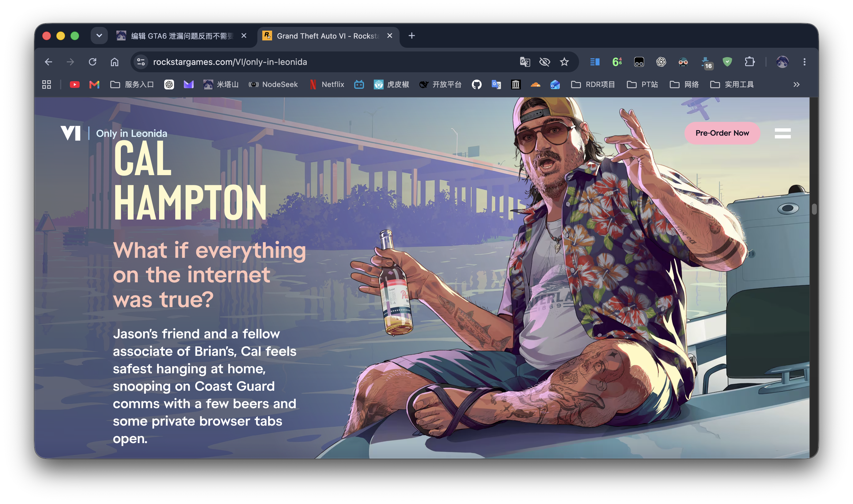This screenshot has height=504, width=853.
Task: Expand the 服务入口 bookmark folder
Action: [x=132, y=85]
